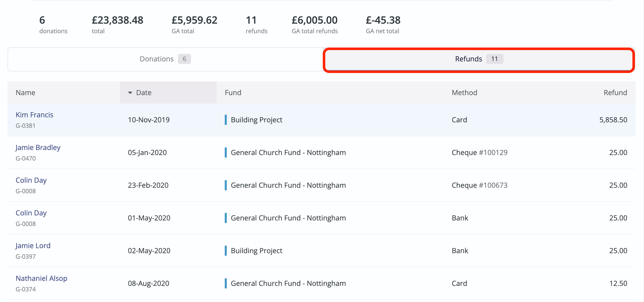Open Kim Francis's donor profile
The height and width of the screenshot is (302, 644).
(x=35, y=115)
